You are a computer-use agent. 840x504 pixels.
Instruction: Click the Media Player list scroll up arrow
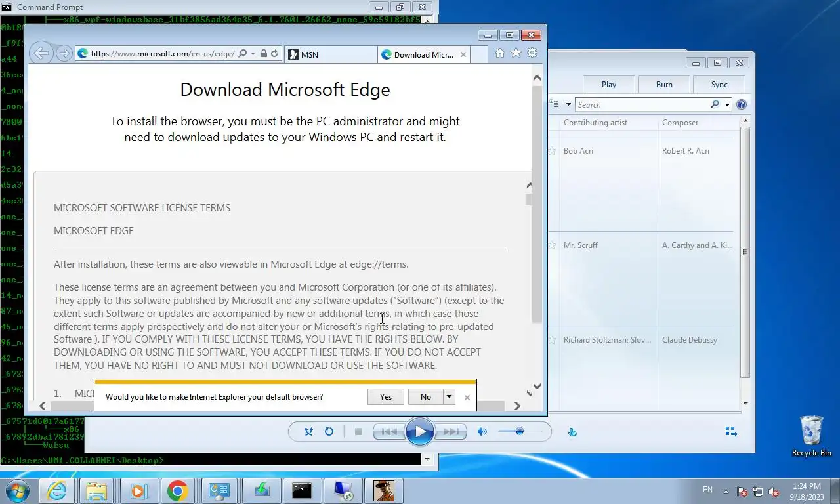tap(745, 122)
